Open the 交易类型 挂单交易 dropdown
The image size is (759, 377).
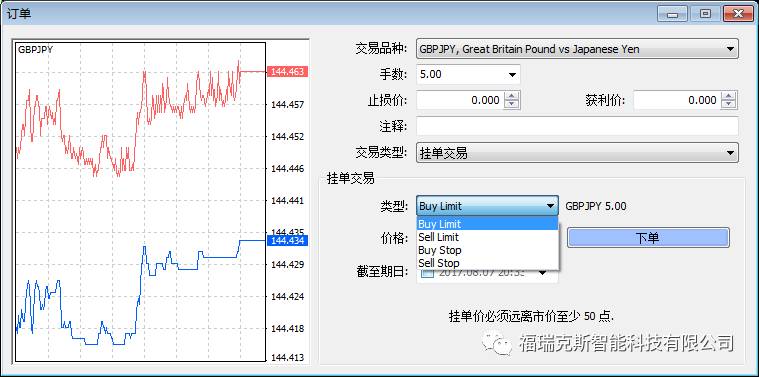click(577, 153)
